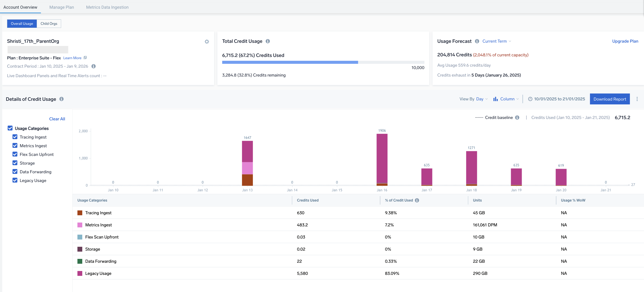Viewport: 644px width, 292px height.
Task: Open the Current Term dropdown
Action: pyautogui.click(x=496, y=41)
